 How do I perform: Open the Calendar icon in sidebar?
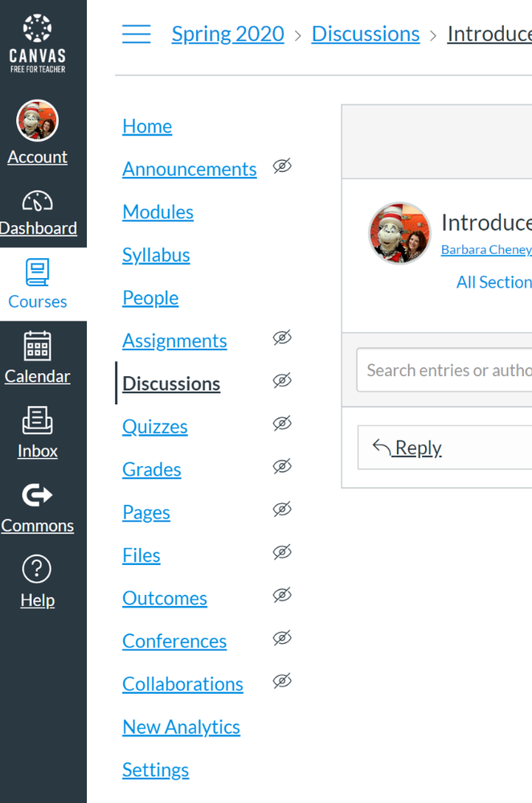coord(37,346)
